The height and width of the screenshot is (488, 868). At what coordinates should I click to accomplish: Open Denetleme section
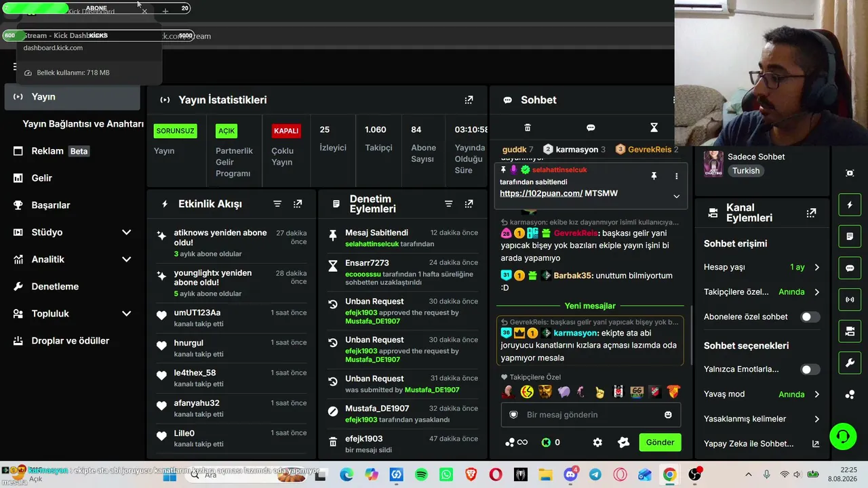[72, 287]
